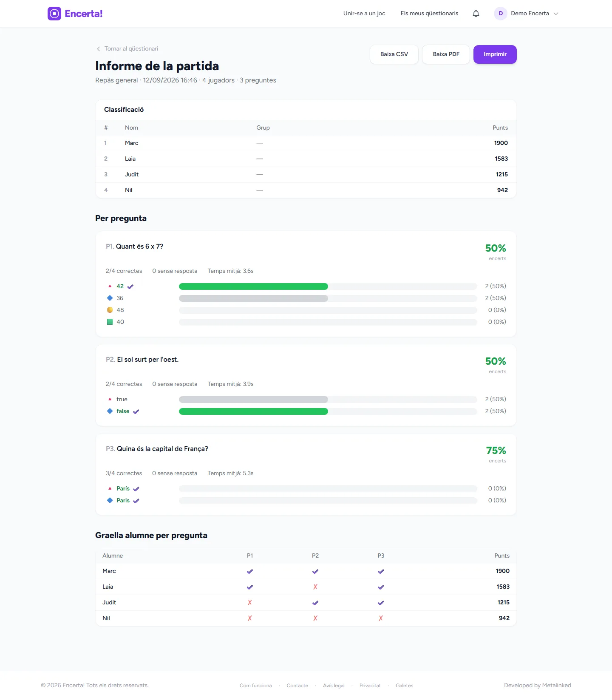Click Judit's P1 wrong cross mark
The image size is (612, 700).
250,602
